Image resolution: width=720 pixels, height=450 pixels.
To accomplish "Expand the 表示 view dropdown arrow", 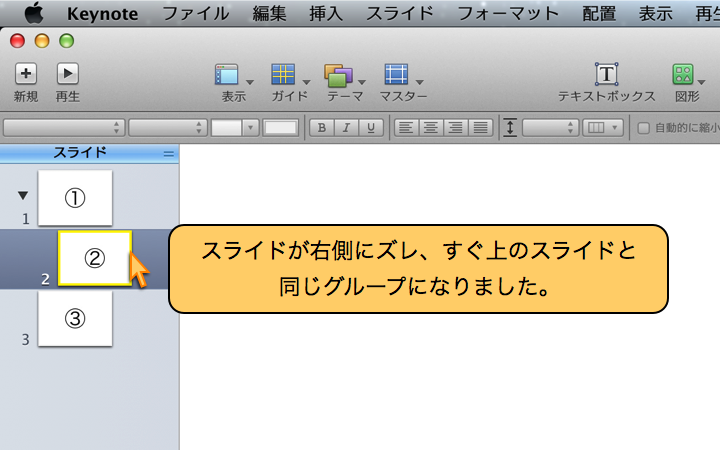I will [x=250, y=82].
